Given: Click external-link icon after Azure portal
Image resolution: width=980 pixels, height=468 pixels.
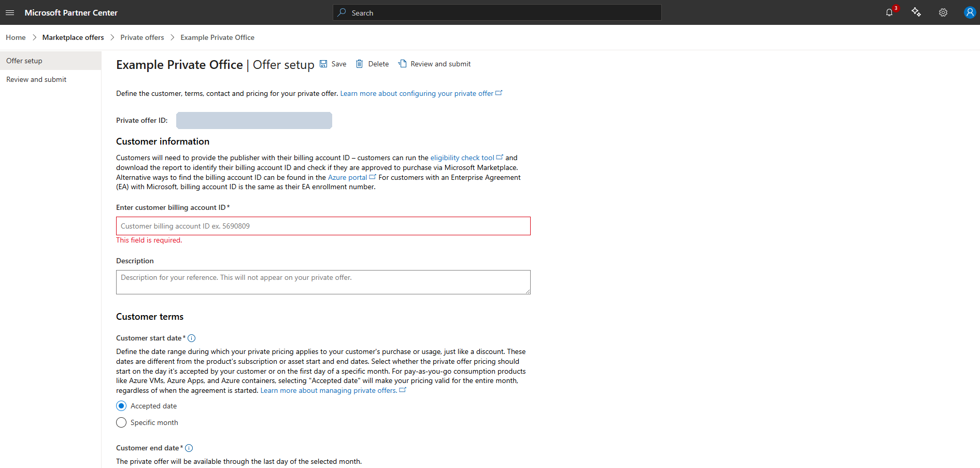Looking at the screenshot, I should click(x=372, y=177).
